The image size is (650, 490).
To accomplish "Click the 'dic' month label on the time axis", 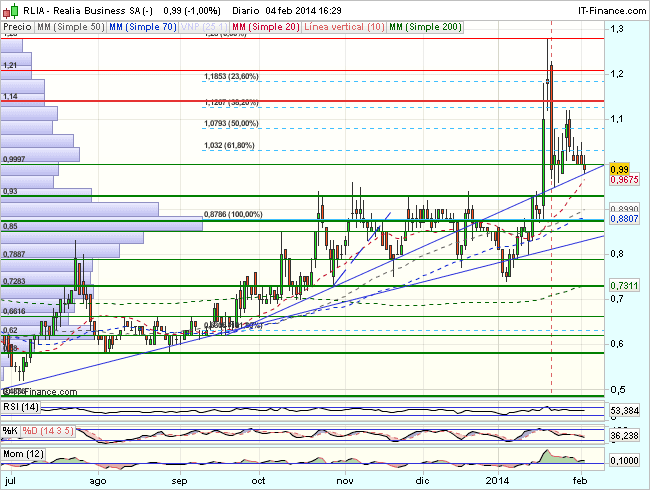I will tap(422, 481).
